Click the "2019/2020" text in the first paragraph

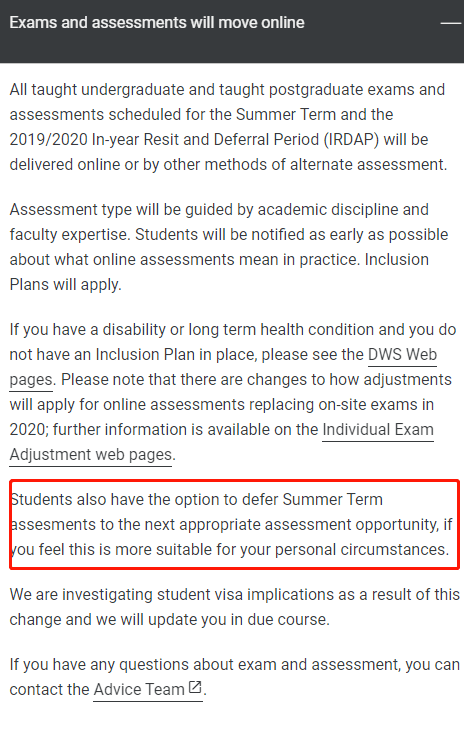(49, 140)
